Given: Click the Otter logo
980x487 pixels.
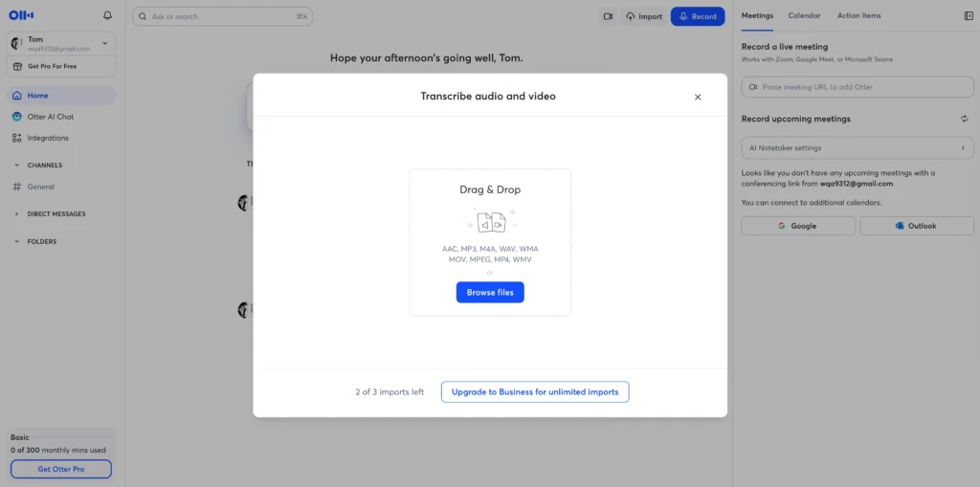Looking at the screenshot, I should 21,15.
